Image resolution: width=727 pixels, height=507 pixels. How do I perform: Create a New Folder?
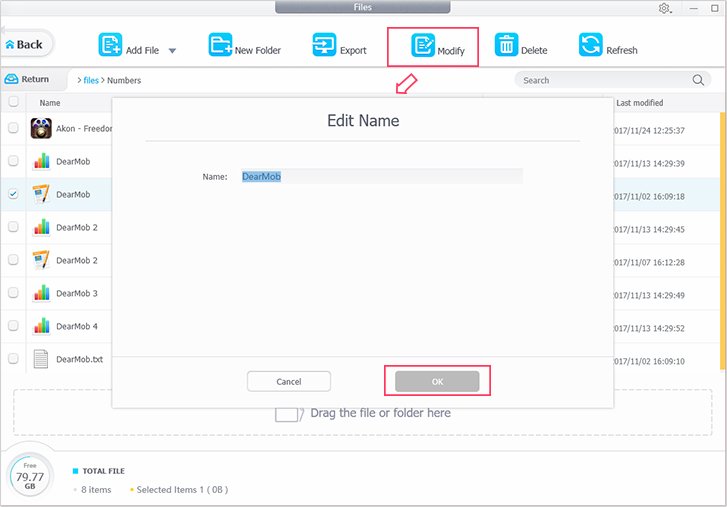[244, 45]
